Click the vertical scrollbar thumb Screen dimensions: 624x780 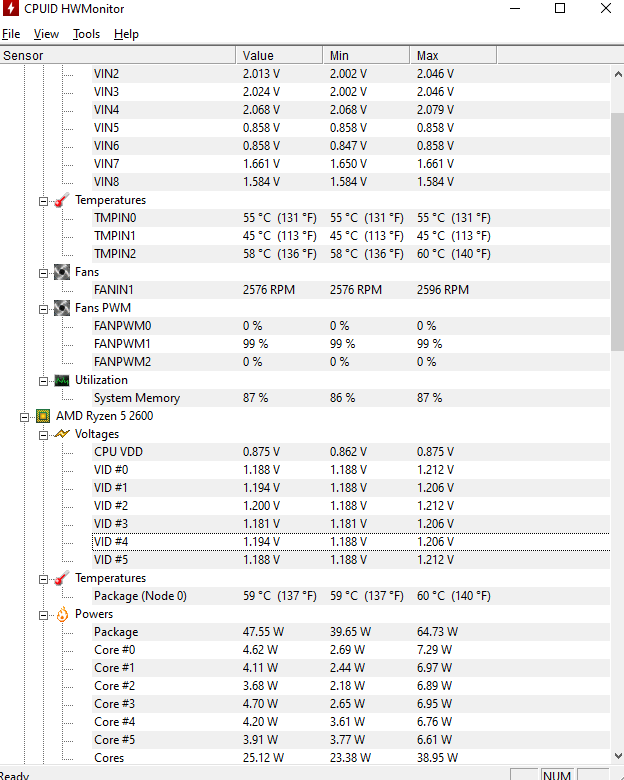coord(618,231)
